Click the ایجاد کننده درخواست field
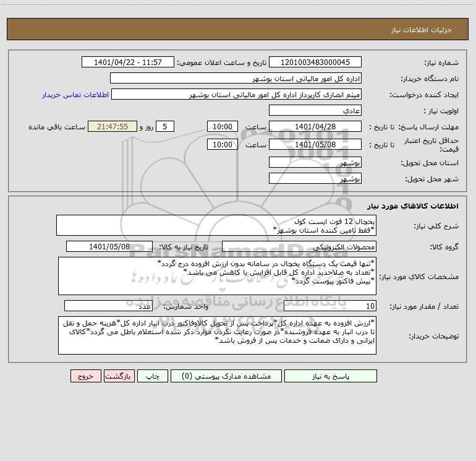The image size is (476, 461). 236,94
